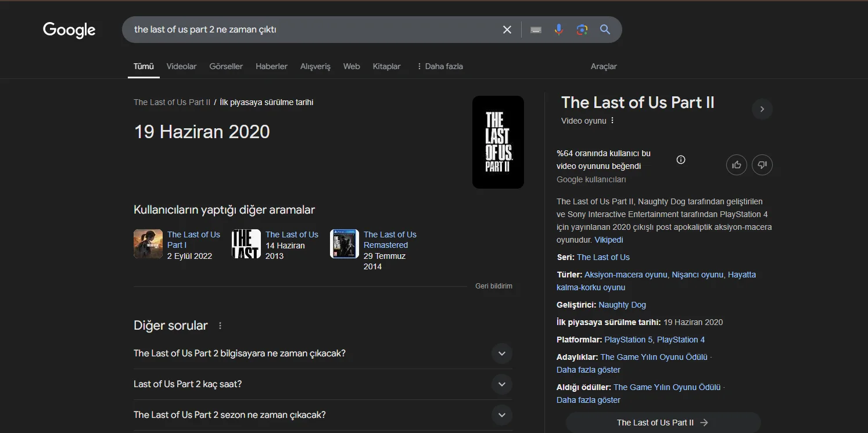The width and height of the screenshot is (868, 433).
Task: Open the PlayStation 4 platform link
Action: coord(681,340)
